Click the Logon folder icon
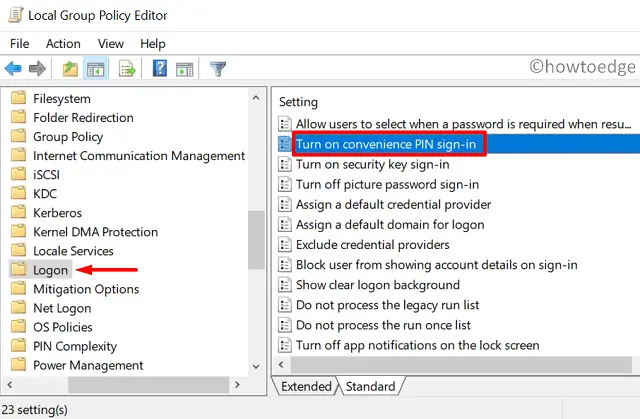This screenshot has height=419, width=640. tap(18, 269)
